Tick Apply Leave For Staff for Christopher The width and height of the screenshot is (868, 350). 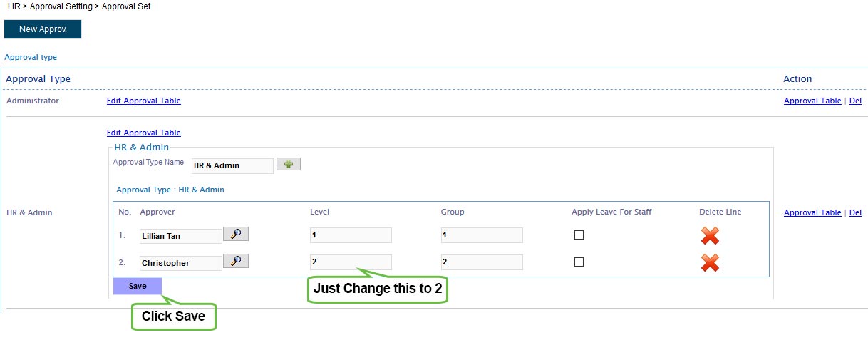[x=579, y=262]
